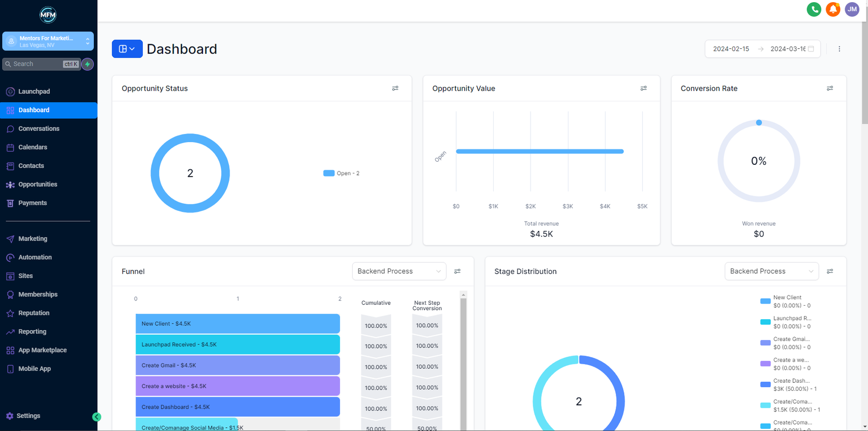Click the New Client - $4.5K funnel bar
Viewport: 868px width, 431px height.
point(238,324)
